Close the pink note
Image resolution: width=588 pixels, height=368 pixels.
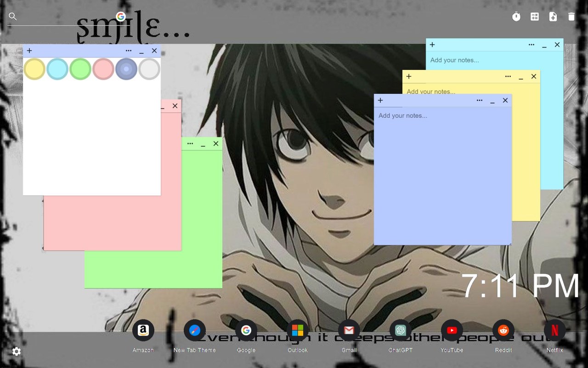pos(175,106)
